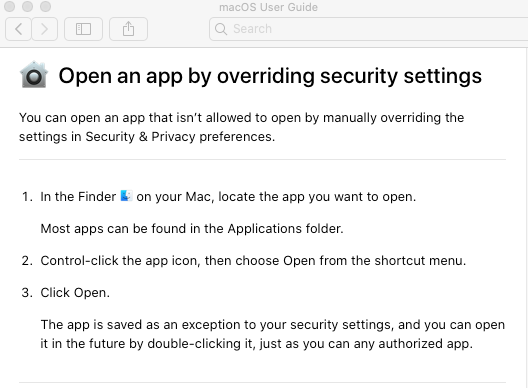
Task: Select step 2 about Control-click the app icon
Action: (x=253, y=260)
